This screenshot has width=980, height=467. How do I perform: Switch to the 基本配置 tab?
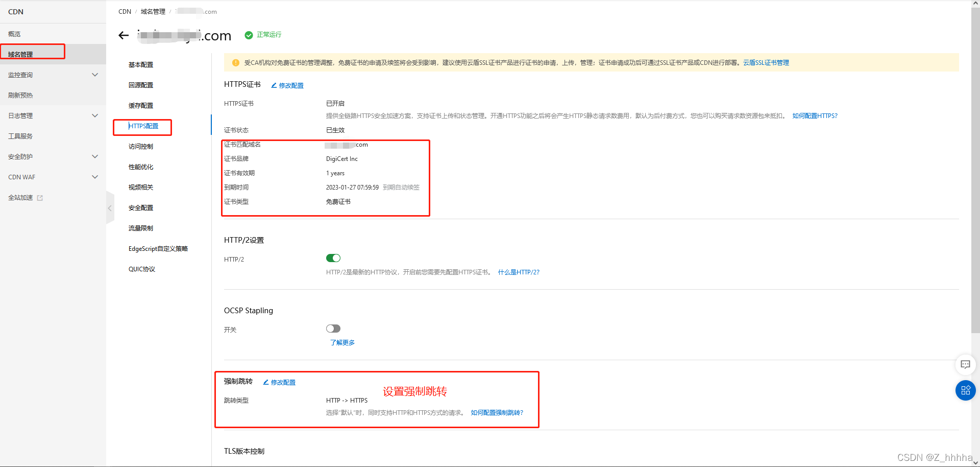pyautogui.click(x=141, y=64)
